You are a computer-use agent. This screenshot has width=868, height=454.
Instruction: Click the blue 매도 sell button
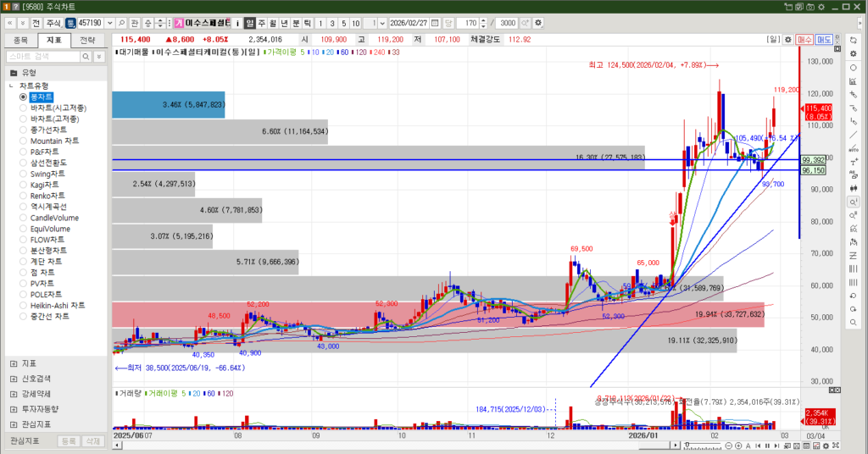(x=824, y=40)
